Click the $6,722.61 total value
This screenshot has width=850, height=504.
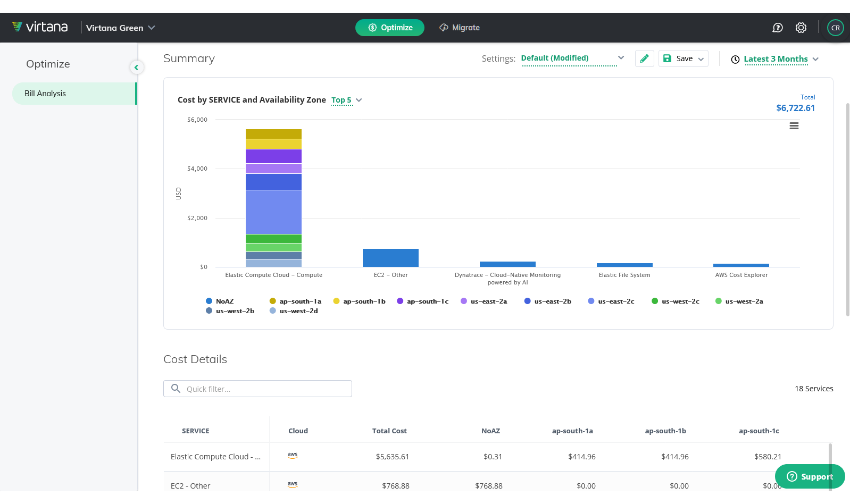point(795,108)
